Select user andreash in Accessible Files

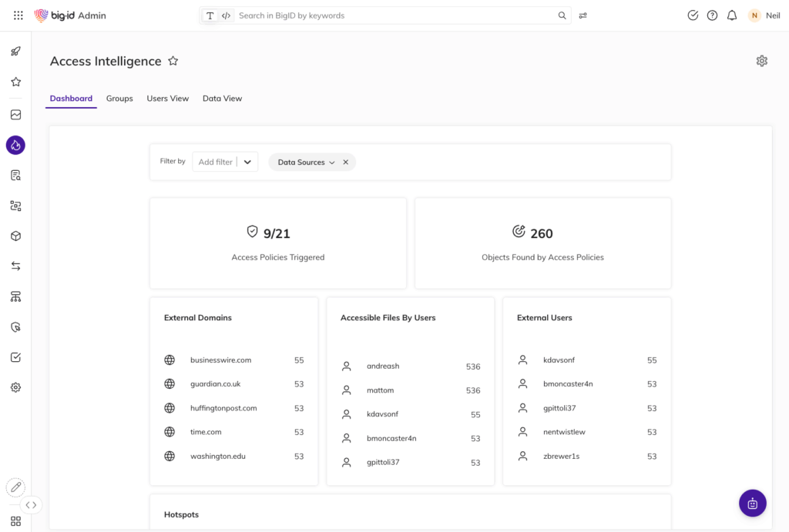coord(383,366)
